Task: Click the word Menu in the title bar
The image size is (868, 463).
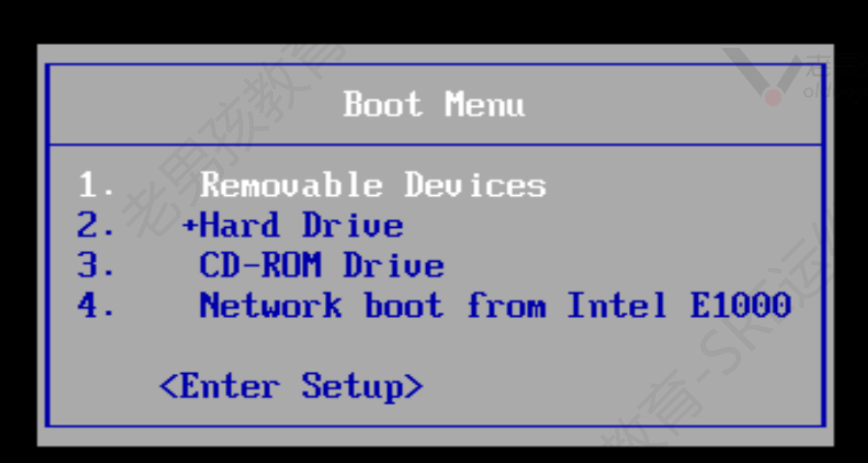Action: 485,104
